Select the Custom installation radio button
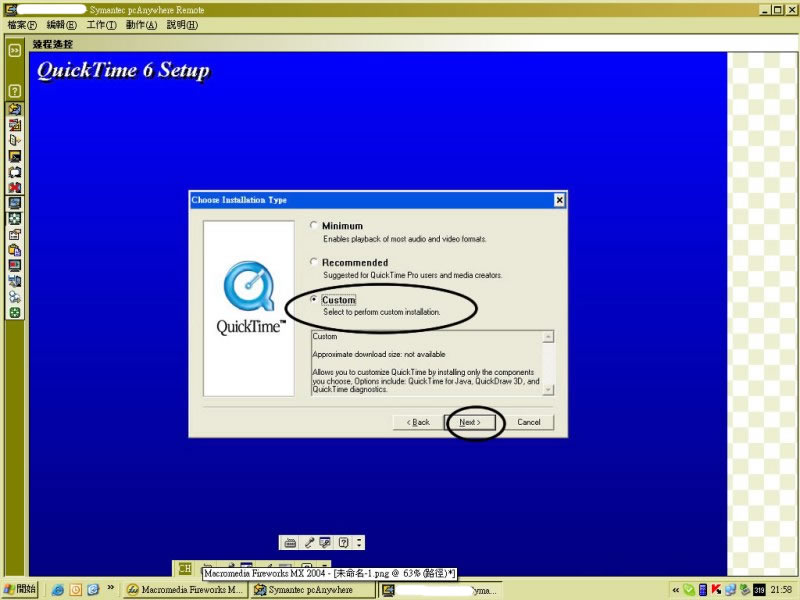This screenshot has height=600, width=800. [x=314, y=299]
